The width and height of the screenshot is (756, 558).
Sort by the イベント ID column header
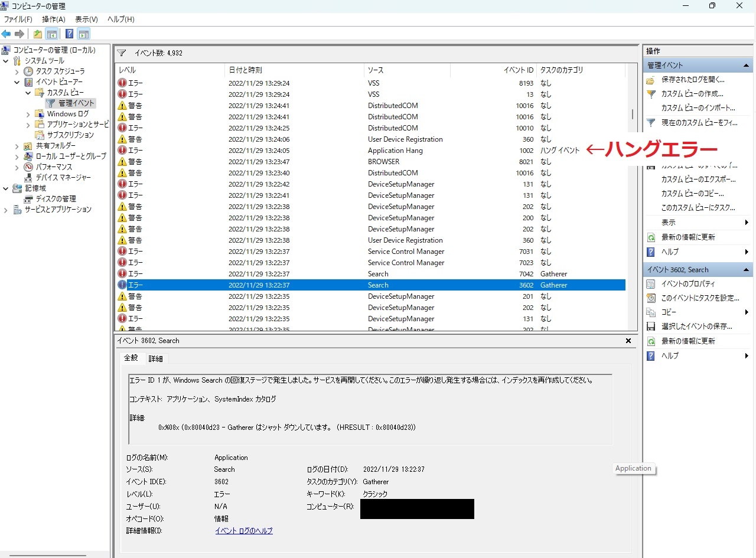pos(494,70)
